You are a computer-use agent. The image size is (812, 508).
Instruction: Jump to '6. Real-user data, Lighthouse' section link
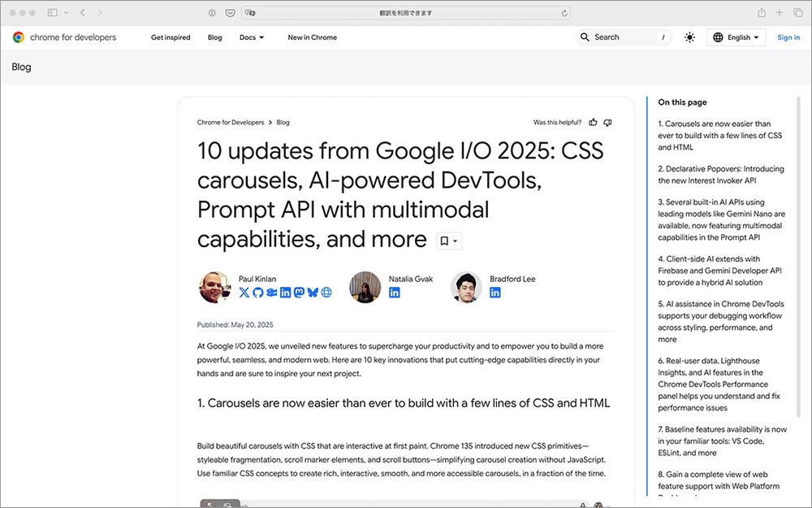719,384
